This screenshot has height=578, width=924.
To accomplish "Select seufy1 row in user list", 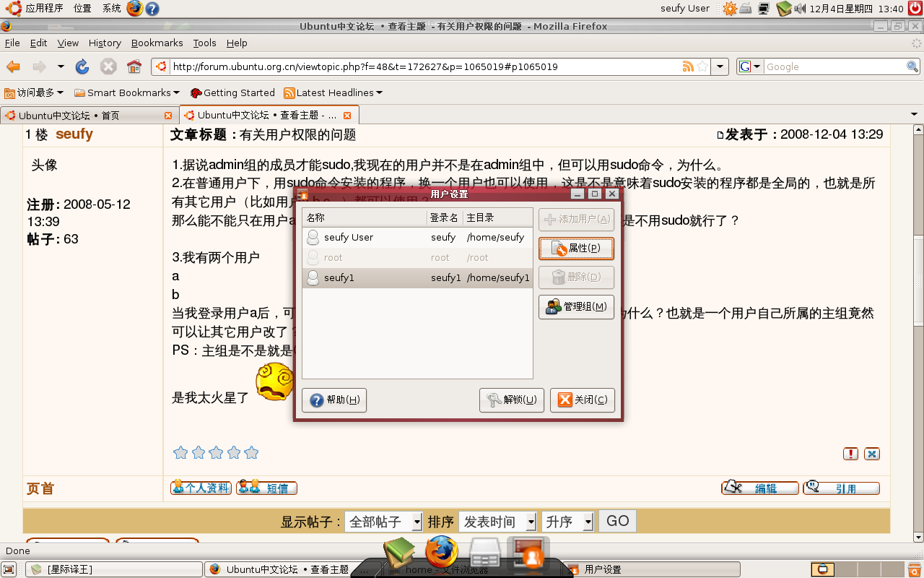I will [x=417, y=277].
